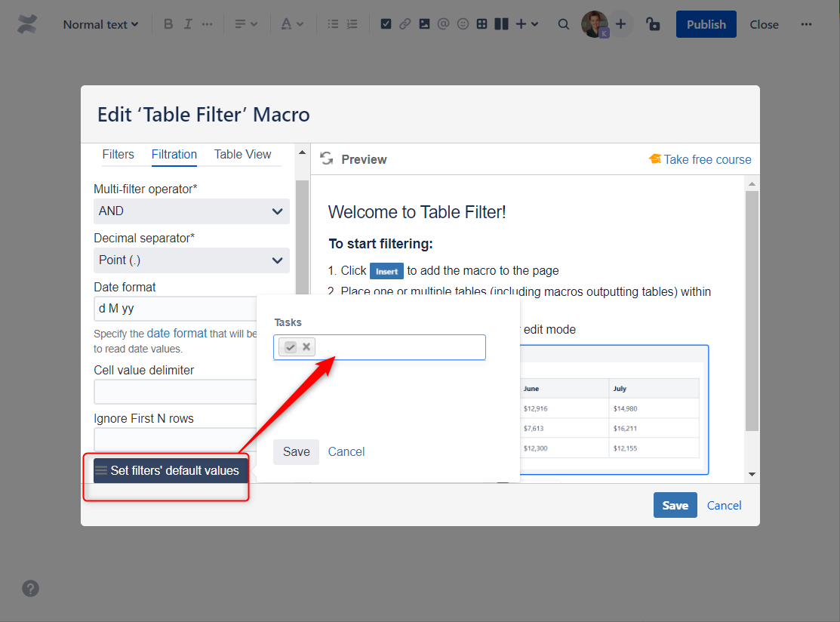Apply italic formatting
Viewport: 840px width, 622px height.
coord(188,23)
